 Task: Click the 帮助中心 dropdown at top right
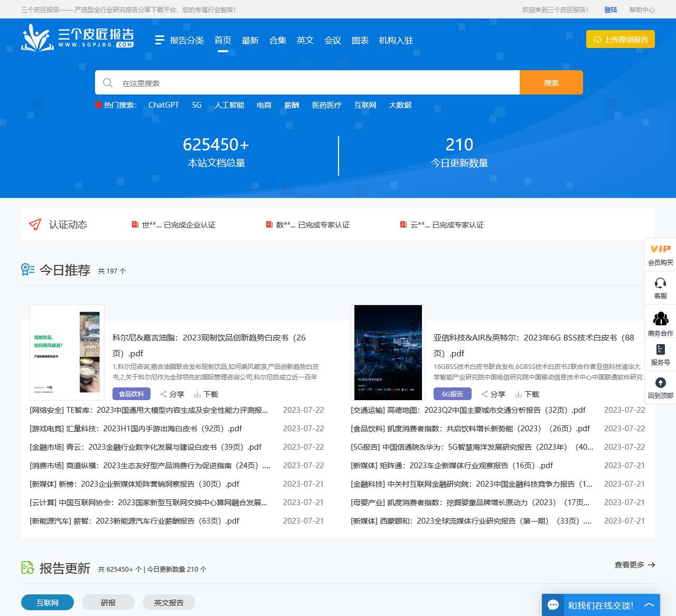[x=642, y=10]
